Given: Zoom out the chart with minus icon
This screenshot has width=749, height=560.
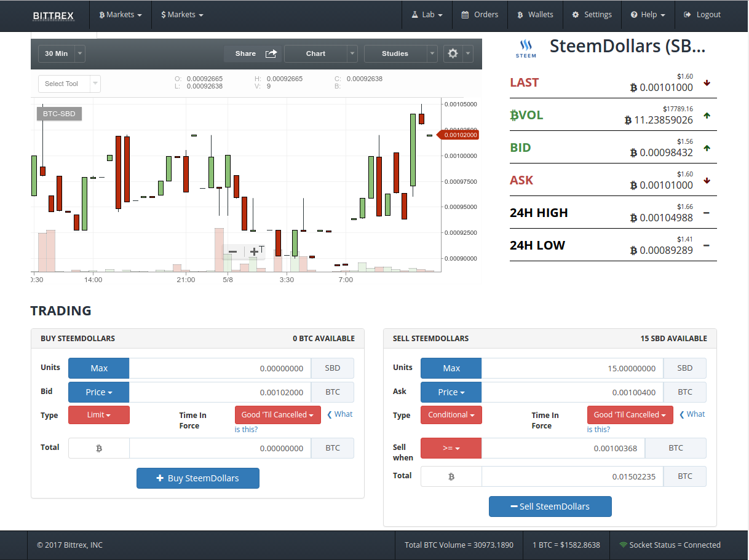Looking at the screenshot, I should coord(232,251).
